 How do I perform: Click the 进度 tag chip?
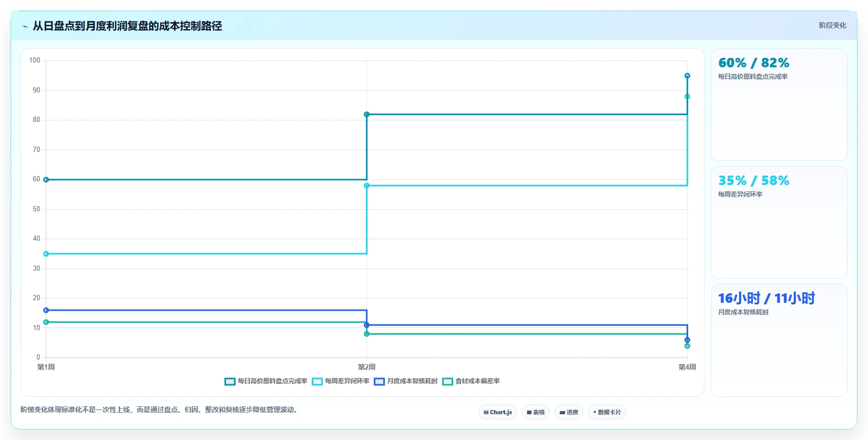tap(569, 412)
